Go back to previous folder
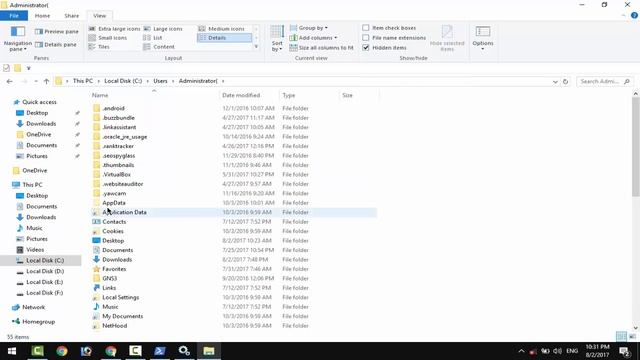Image resolution: width=640 pixels, height=360 pixels. click(9, 81)
